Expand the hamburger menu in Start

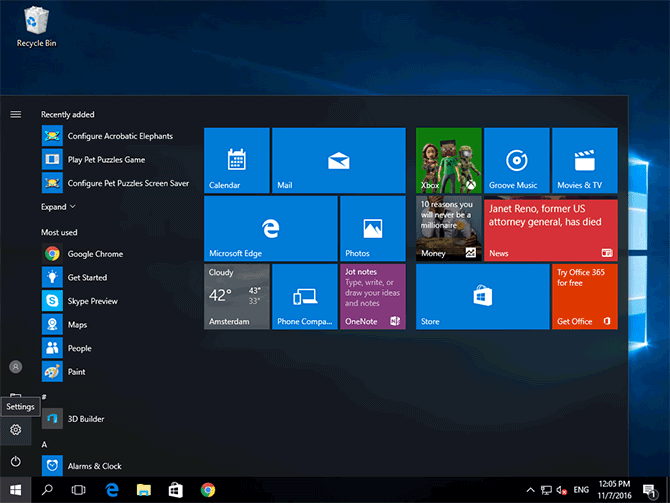click(15, 114)
